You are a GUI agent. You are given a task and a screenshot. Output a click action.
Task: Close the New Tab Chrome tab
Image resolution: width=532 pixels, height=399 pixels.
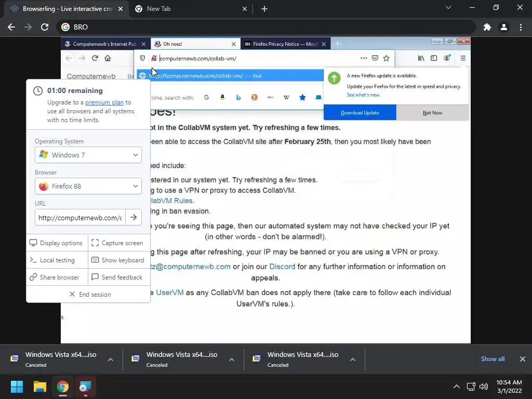point(245,9)
